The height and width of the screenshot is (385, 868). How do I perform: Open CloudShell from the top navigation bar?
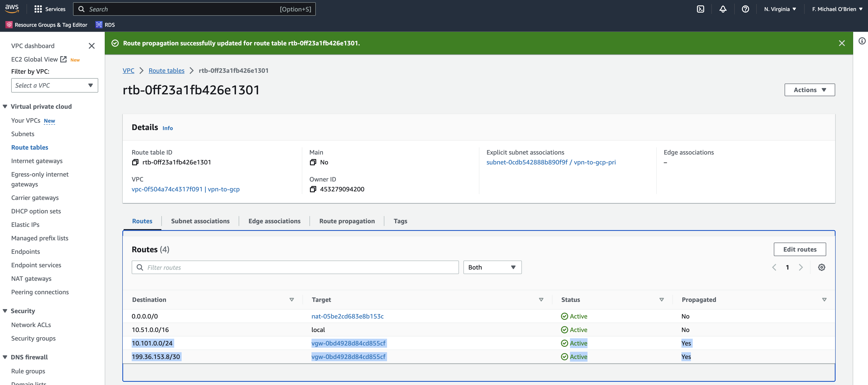pos(701,9)
